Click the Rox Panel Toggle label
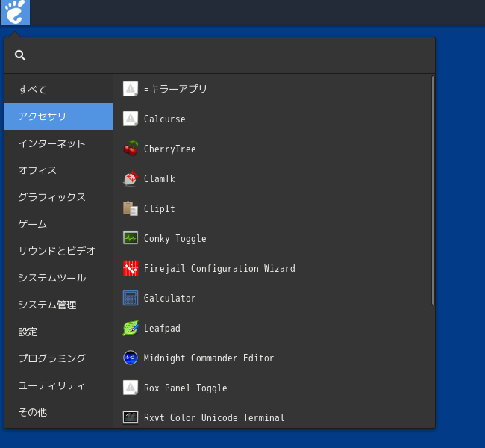Image resolution: width=485 pixels, height=448 pixels. click(x=186, y=388)
